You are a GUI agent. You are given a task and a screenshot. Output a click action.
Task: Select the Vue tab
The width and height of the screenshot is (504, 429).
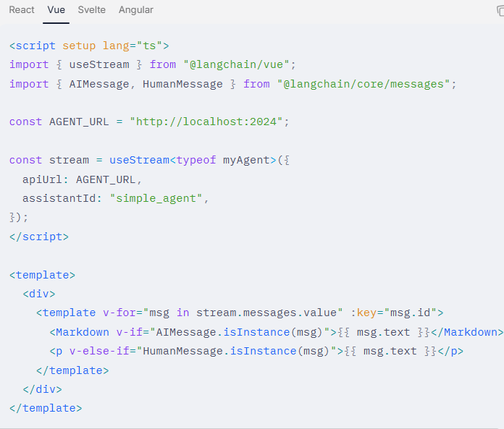[x=56, y=10]
